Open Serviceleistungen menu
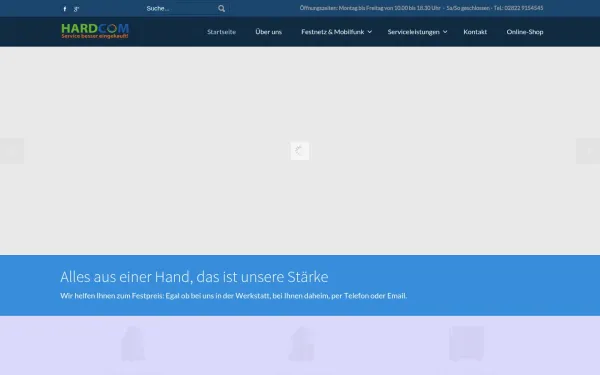This screenshot has width=600, height=375. pos(413,32)
